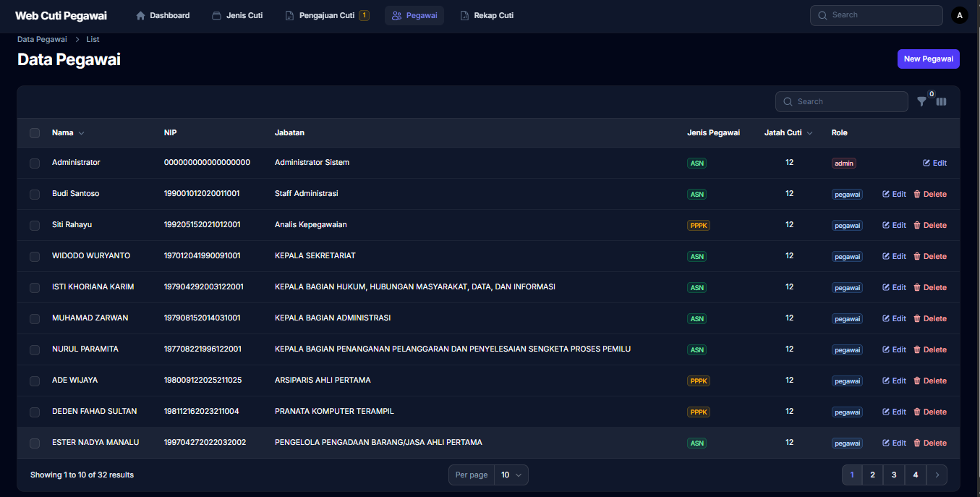This screenshot has height=497, width=980.
Task: Click edit icon for Budi Santoso
Action: tap(886, 194)
